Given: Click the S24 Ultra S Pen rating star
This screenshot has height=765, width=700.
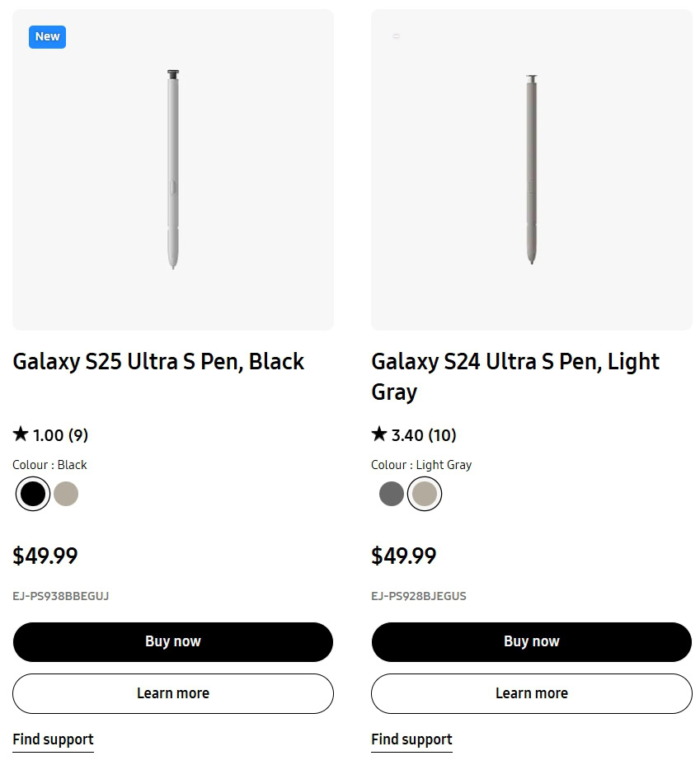Looking at the screenshot, I should tap(379, 434).
